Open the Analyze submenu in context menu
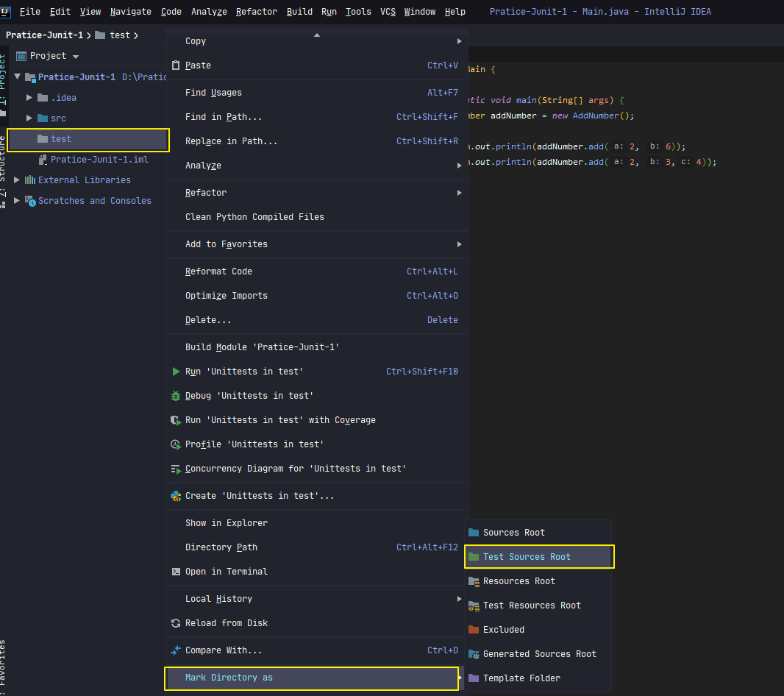 [x=318, y=166]
